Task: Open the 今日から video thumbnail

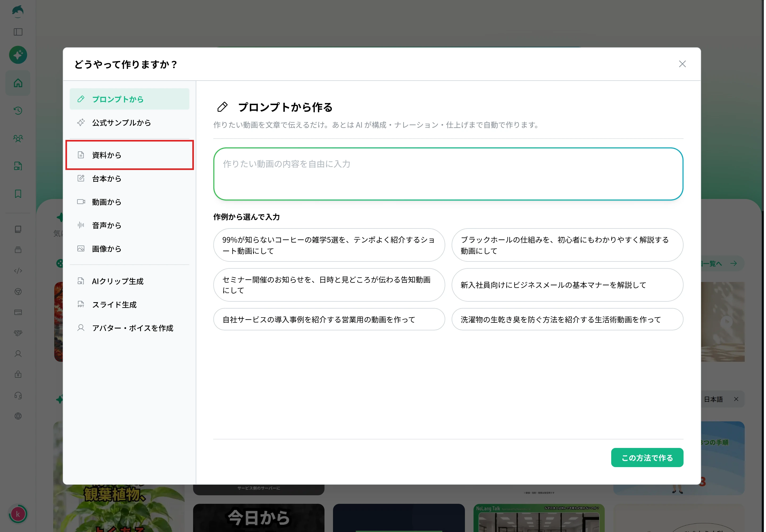Action: (258, 518)
